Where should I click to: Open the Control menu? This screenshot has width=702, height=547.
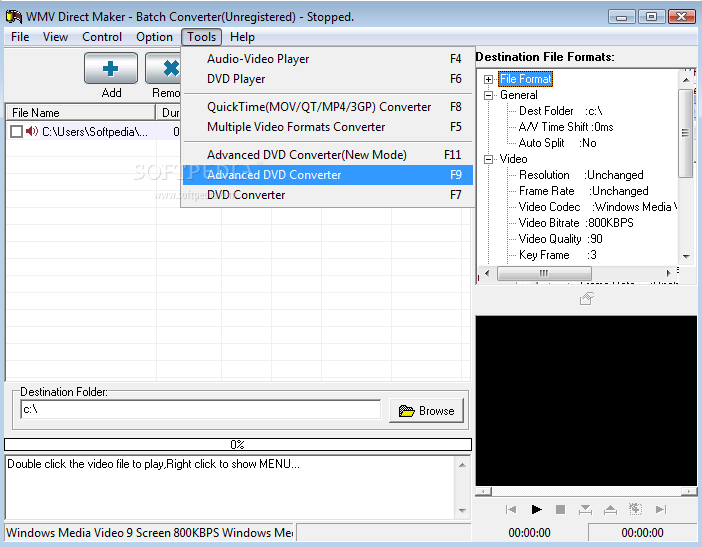point(102,37)
